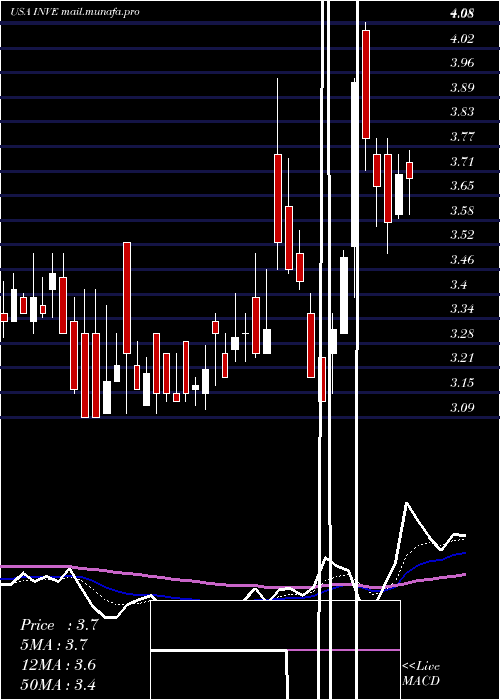Screen dimensions: 500x700
Task: Click the '<<Live MACD' label
Action: (x=421, y=673)
